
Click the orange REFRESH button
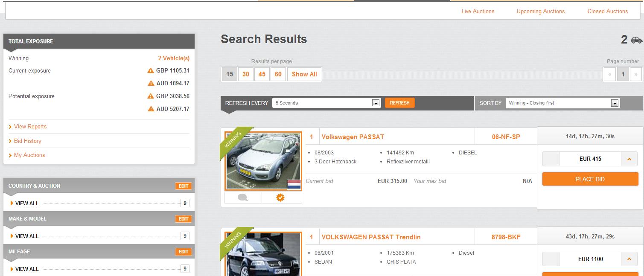399,103
